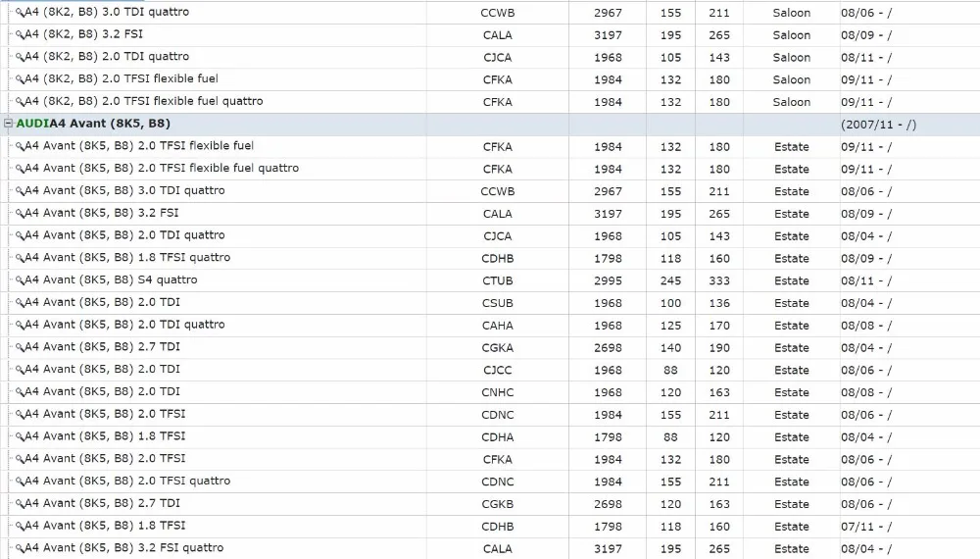Select the AUDI A4 Avant (8K5, B8) header label
Screen dimensions: 980x559
[93, 124]
